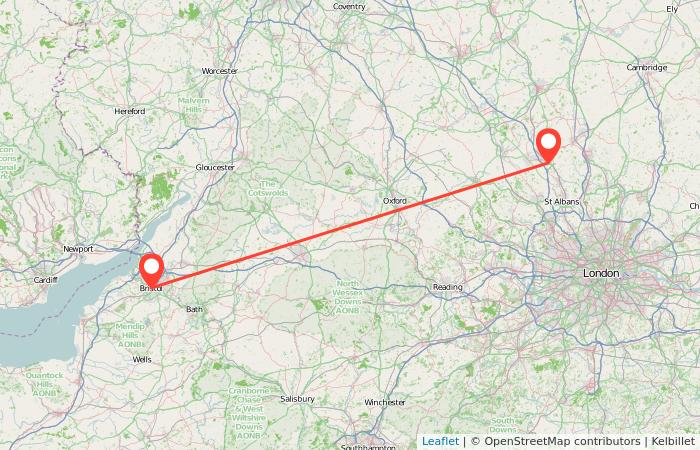The height and width of the screenshot is (450, 700).
Task: Click the Winchester city label
Action: click(x=385, y=402)
